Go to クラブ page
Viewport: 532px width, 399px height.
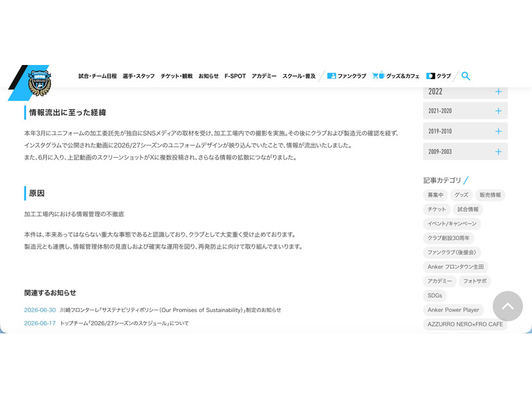[x=444, y=76]
